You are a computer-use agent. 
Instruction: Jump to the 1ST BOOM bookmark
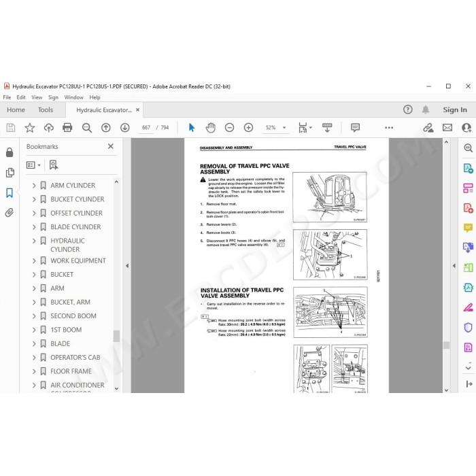66,330
